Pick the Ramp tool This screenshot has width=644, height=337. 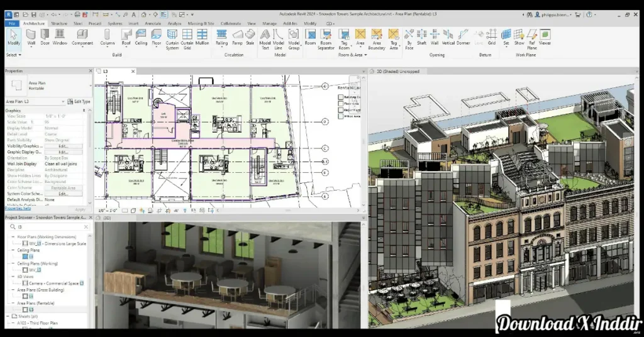pyautogui.click(x=237, y=37)
